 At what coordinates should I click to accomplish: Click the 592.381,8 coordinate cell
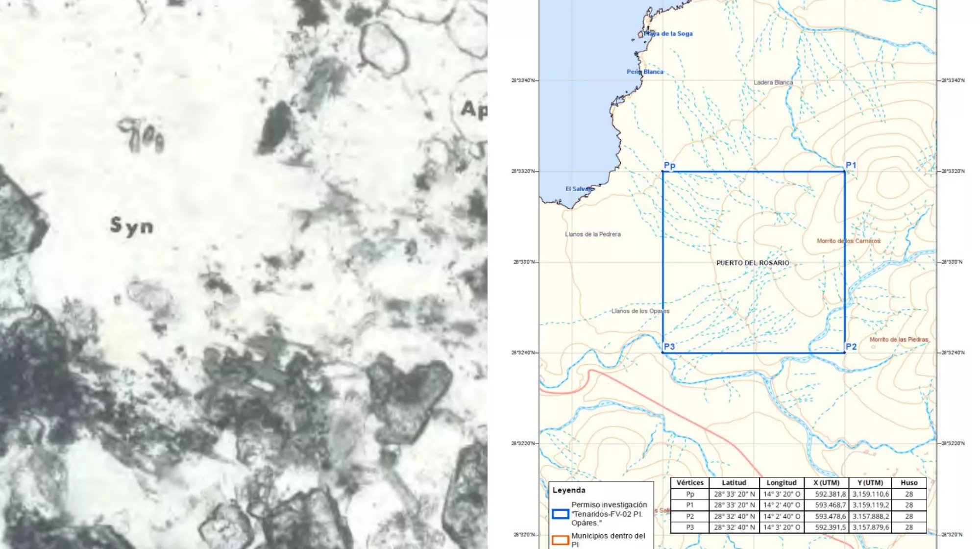pyautogui.click(x=830, y=494)
